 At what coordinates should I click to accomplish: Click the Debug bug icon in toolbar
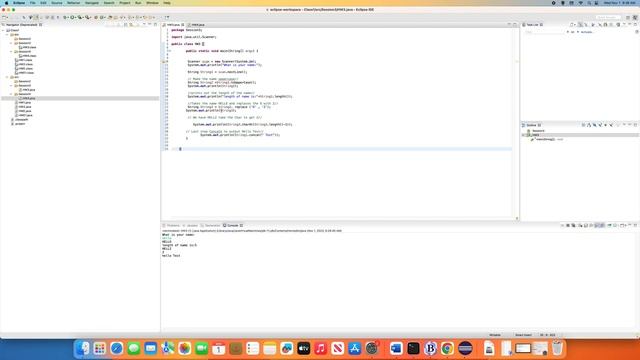coord(65,18)
